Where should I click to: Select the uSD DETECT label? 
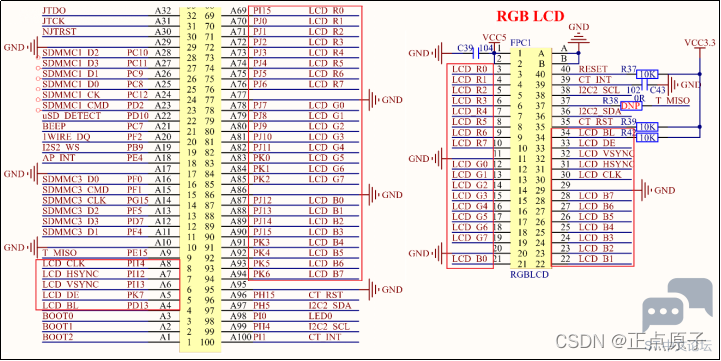71,116
